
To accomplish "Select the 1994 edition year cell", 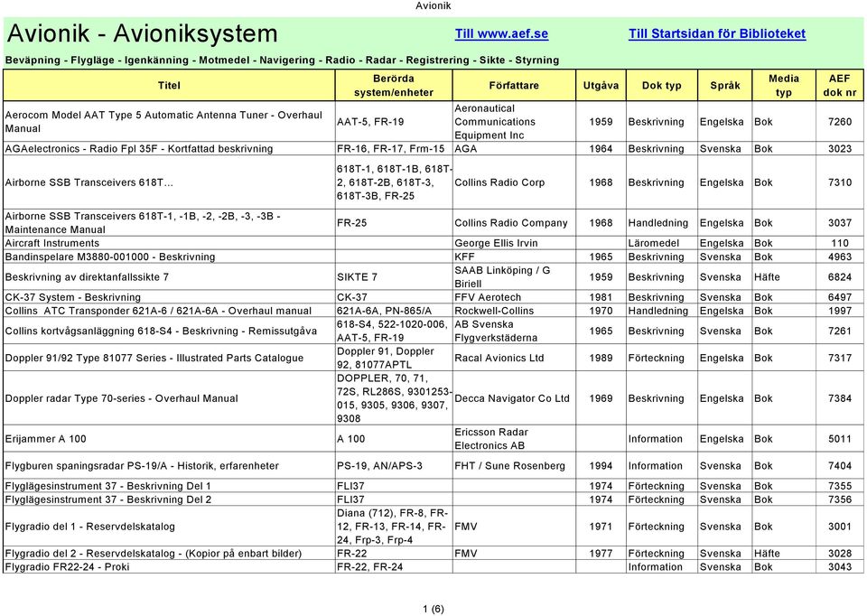I will pyautogui.click(x=601, y=466).
